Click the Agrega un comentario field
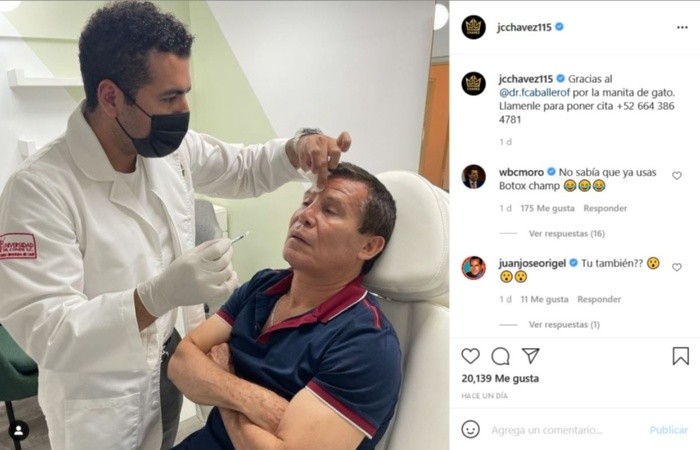 [x=547, y=430]
